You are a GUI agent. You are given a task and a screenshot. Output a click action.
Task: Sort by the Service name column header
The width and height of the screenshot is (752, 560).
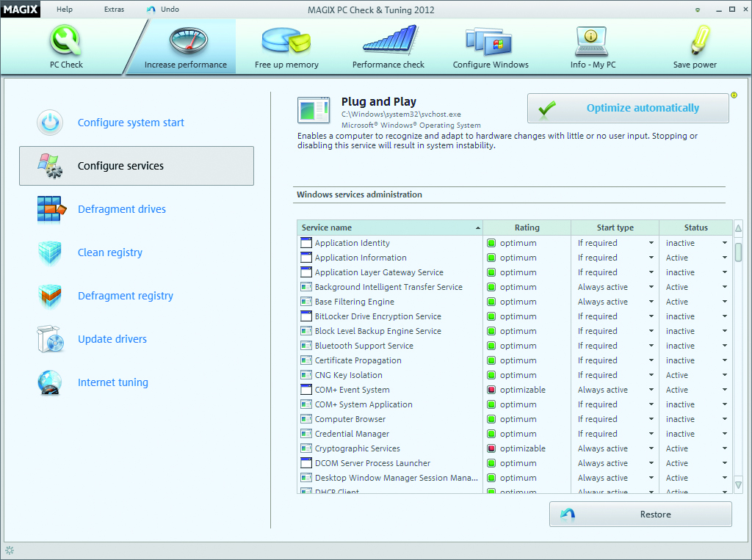(390, 228)
